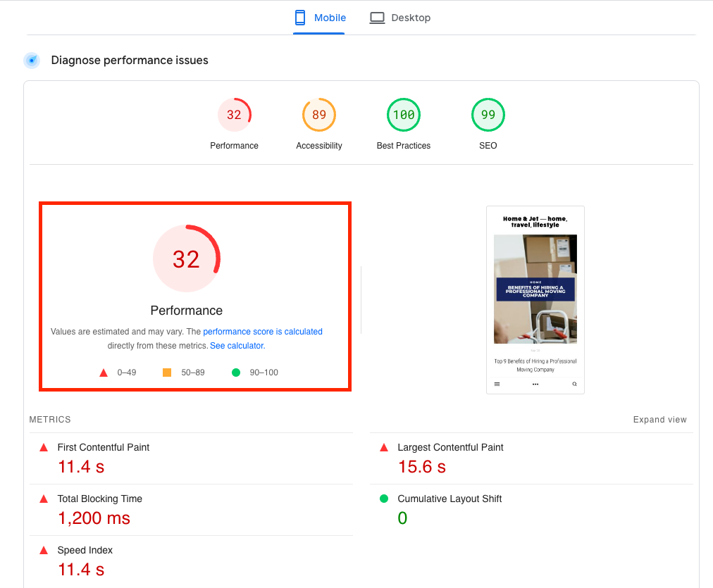Click the 'Cumulative Layout Shift' metric label
Viewport: 713px width, 588px height.
(x=449, y=499)
